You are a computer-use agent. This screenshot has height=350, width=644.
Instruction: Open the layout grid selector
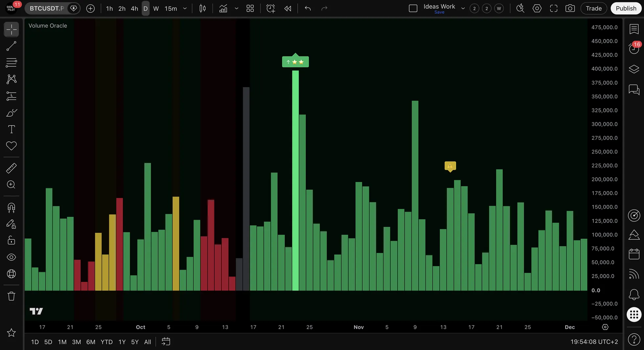click(250, 9)
